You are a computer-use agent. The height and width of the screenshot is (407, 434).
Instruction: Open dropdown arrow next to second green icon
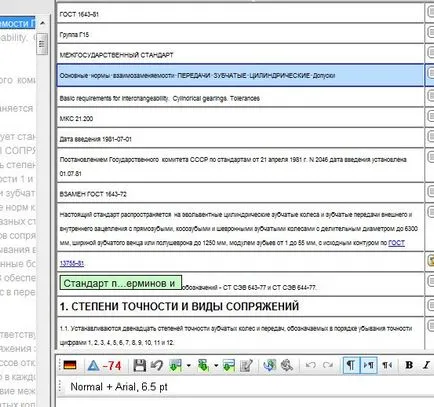216,366
